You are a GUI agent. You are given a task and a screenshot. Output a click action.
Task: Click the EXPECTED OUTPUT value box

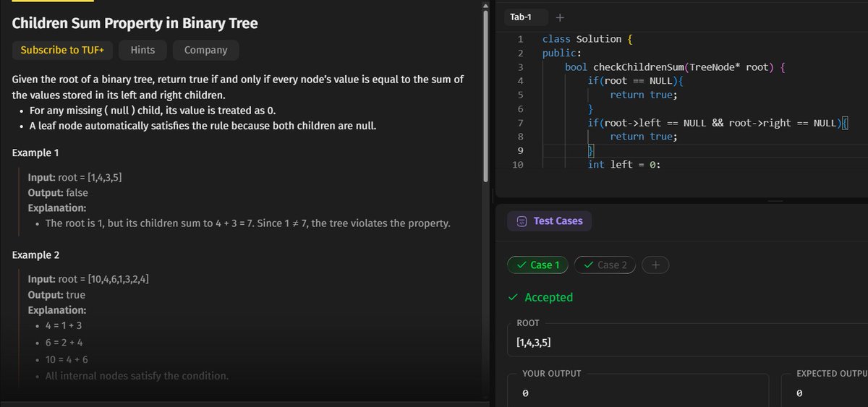825,394
